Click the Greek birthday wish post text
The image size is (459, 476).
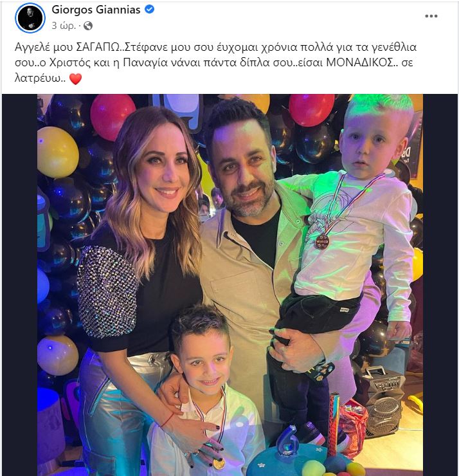(215, 63)
